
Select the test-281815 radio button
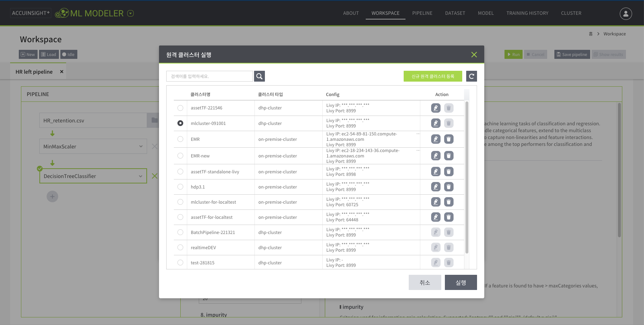tap(180, 263)
